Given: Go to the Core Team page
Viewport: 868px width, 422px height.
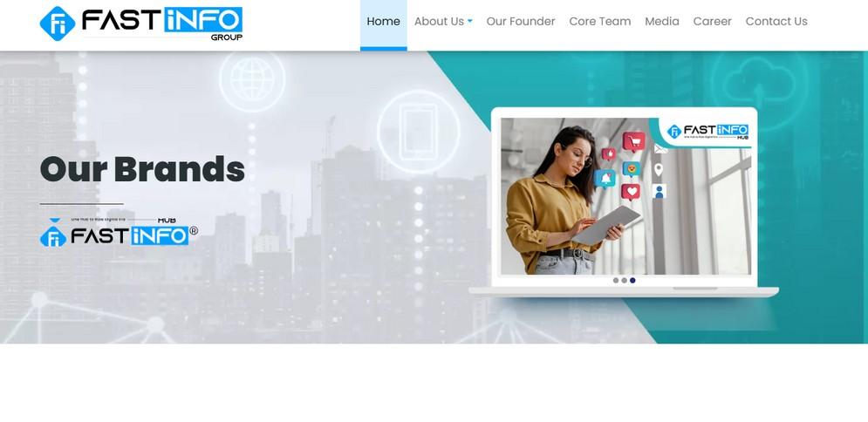Looking at the screenshot, I should pyautogui.click(x=600, y=22).
